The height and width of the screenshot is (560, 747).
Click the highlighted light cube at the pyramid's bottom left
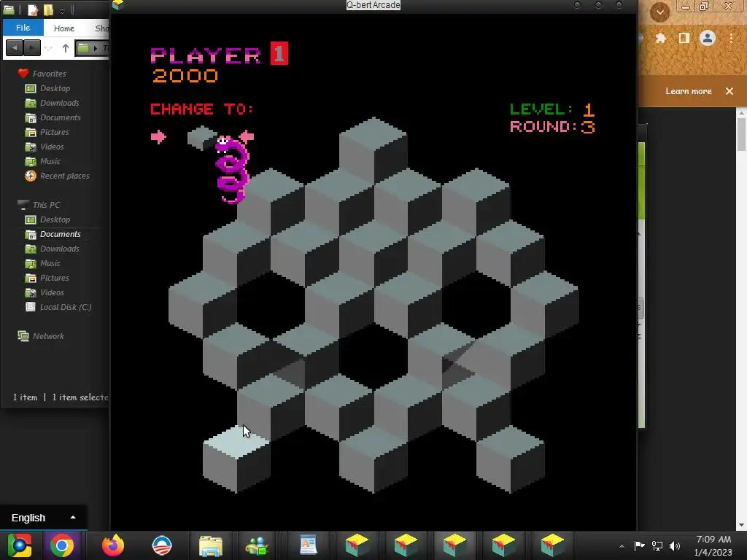(236, 459)
